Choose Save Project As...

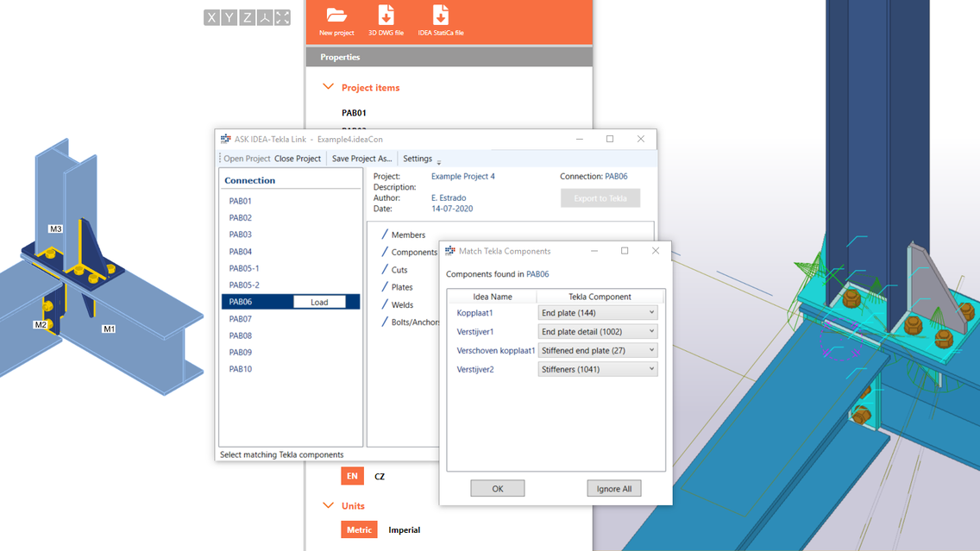pyautogui.click(x=361, y=159)
